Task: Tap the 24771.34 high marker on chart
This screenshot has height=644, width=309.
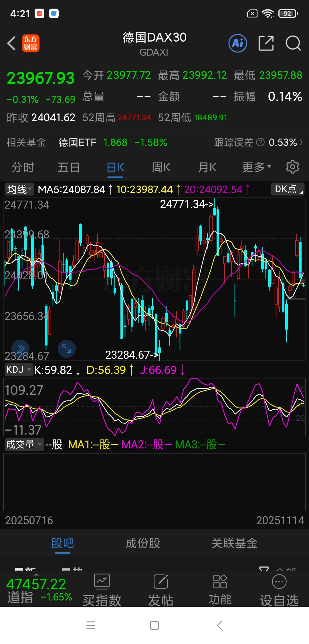Action: [x=187, y=204]
